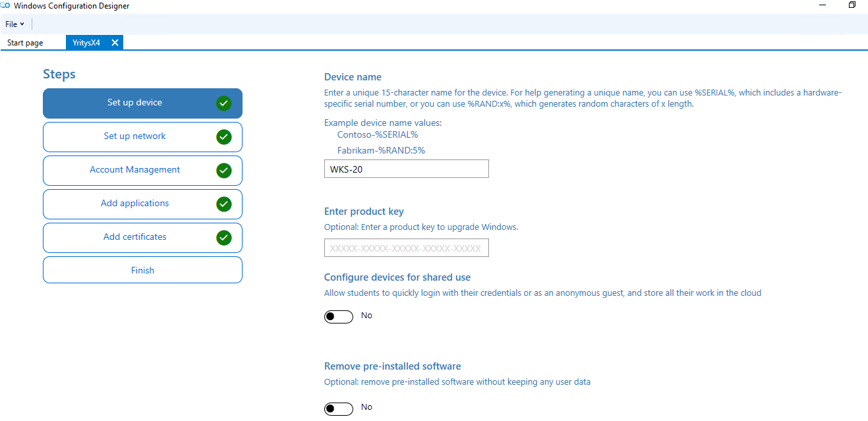The width and height of the screenshot is (868, 421).
Task: Click the product key input field
Action: pyautogui.click(x=407, y=248)
